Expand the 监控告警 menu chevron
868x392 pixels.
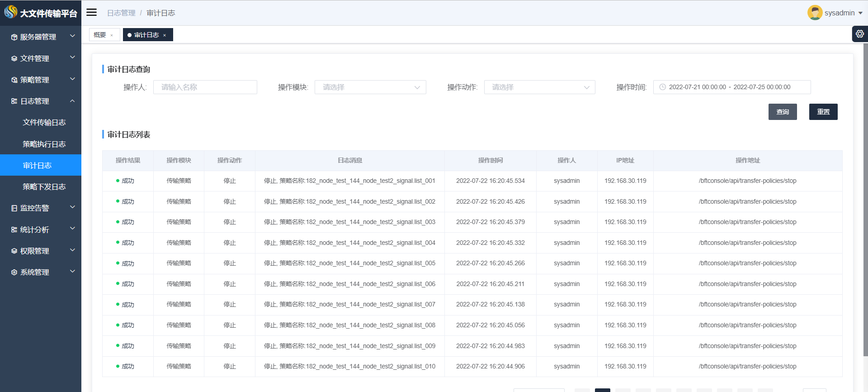coord(72,207)
